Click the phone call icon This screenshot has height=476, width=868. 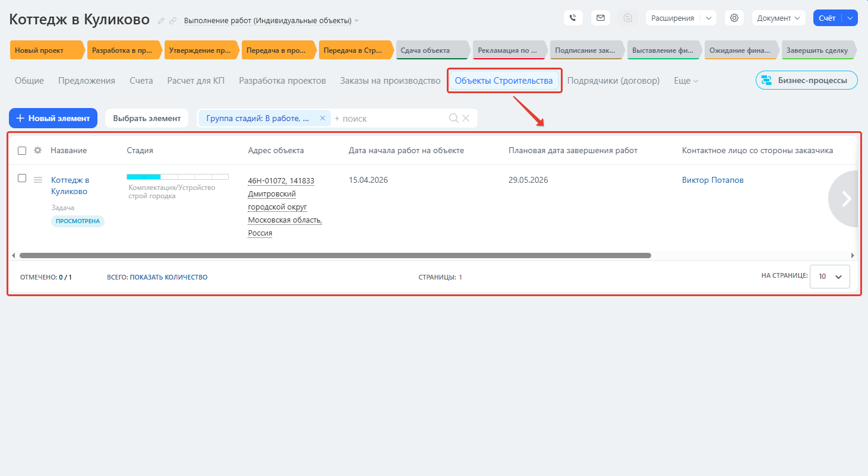coord(573,18)
